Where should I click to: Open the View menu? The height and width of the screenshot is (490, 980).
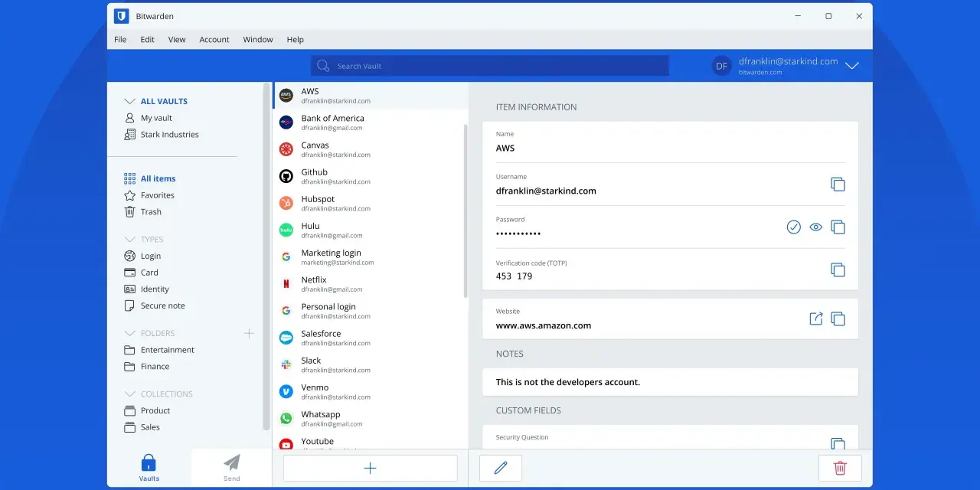(177, 40)
